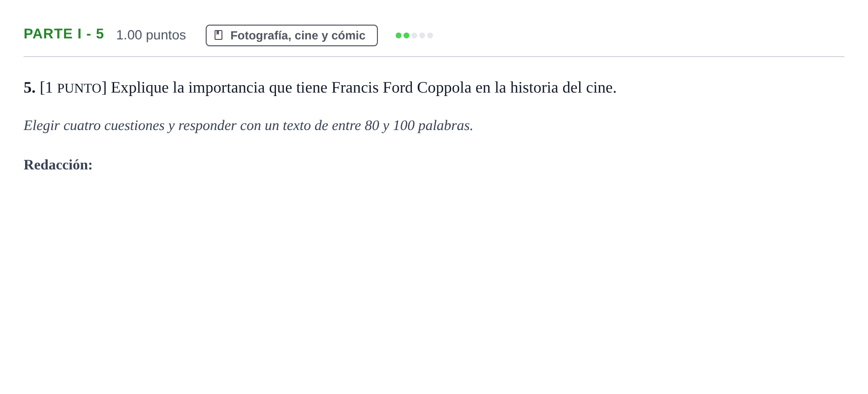
Task: Open the 'Fotografía, cine y cómic' category tag
Action: [292, 35]
